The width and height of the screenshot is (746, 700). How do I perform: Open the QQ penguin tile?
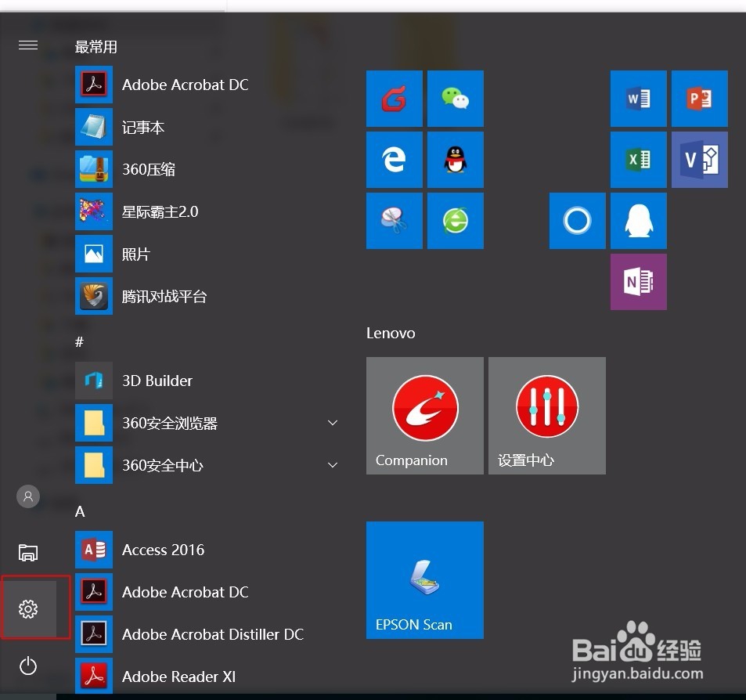point(456,160)
